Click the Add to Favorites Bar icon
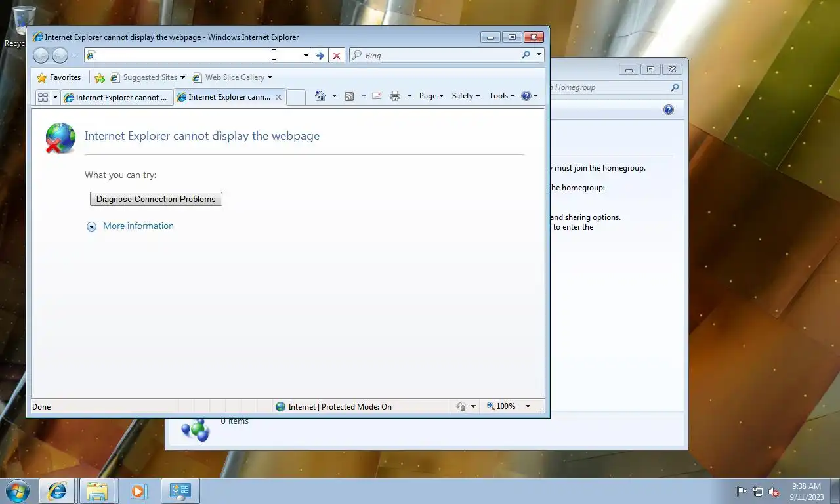This screenshot has height=504, width=840. pos(100,77)
